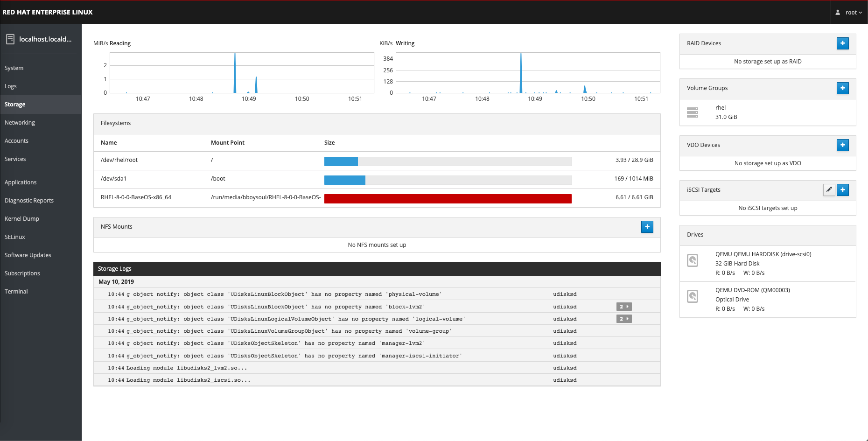Click the Size column header
868x441 pixels.
(329, 143)
